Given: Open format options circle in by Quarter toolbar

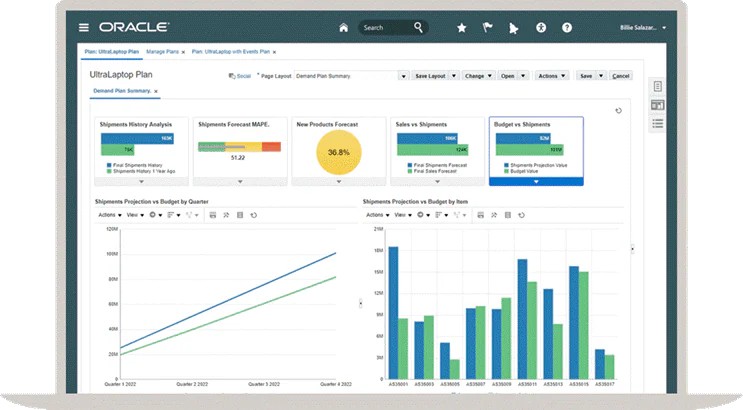Looking at the screenshot, I should tap(155, 215).
